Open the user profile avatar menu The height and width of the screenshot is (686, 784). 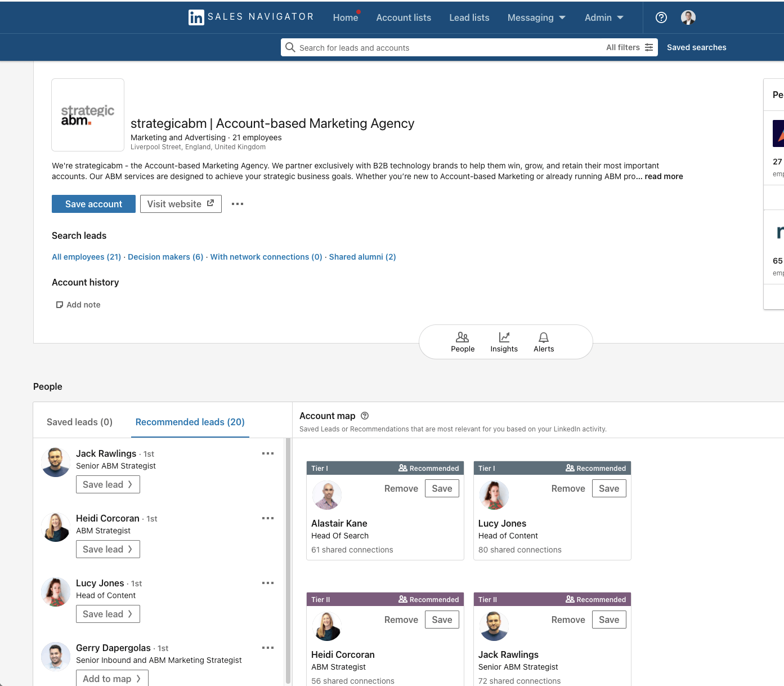(x=688, y=17)
